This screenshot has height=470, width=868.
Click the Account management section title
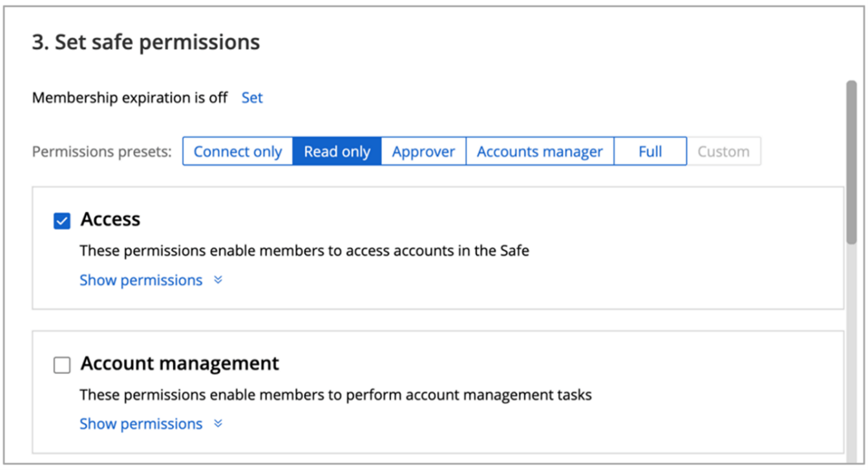tap(180, 363)
